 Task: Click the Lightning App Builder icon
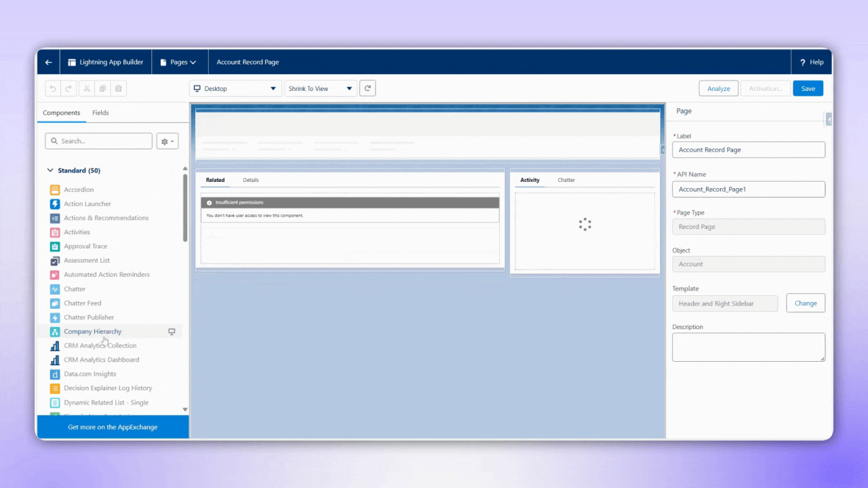(x=72, y=62)
